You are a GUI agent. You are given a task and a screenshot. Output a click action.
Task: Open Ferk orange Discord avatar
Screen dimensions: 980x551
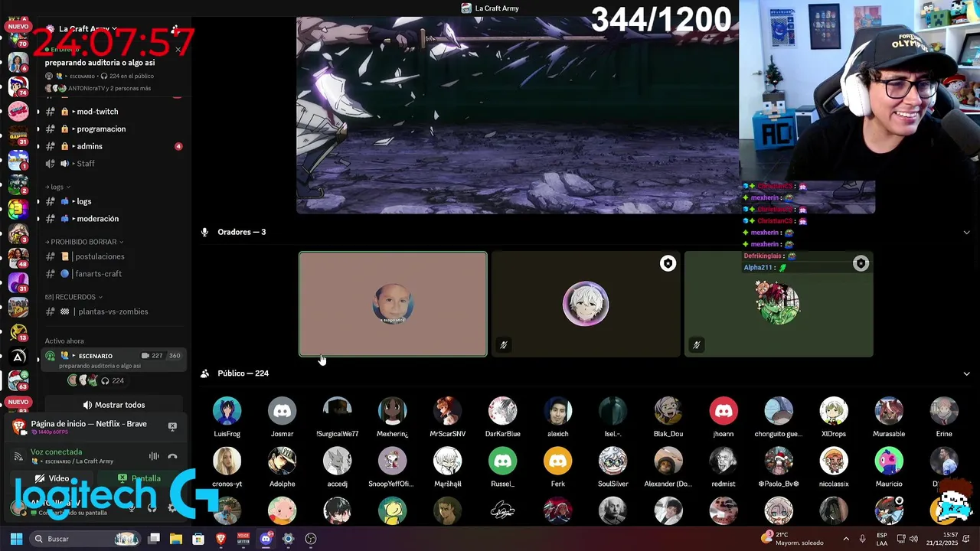[x=557, y=461]
